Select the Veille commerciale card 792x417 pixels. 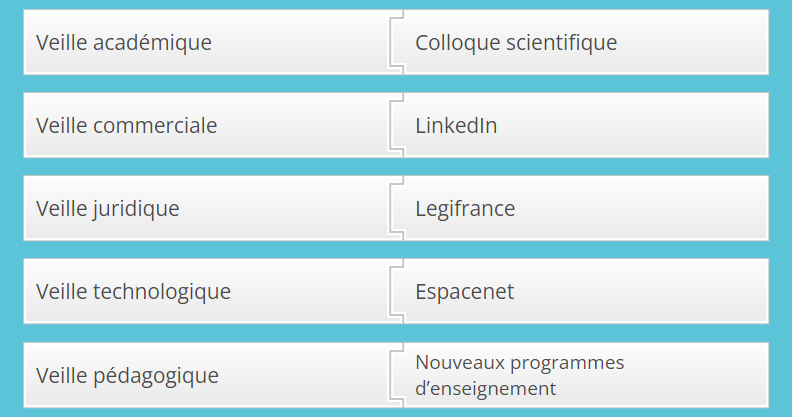click(200, 126)
